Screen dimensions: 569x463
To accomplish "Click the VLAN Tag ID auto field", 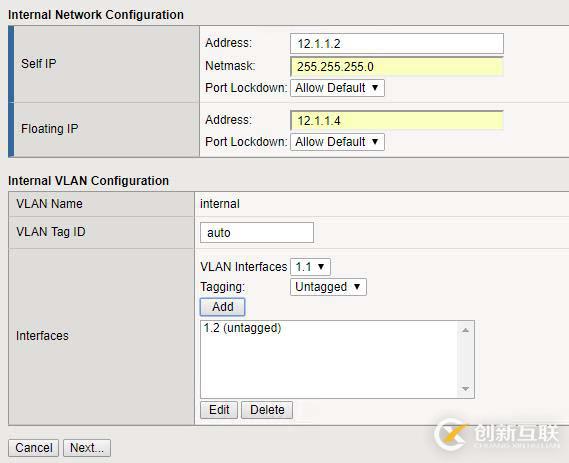I will click(x=257, y=233).
